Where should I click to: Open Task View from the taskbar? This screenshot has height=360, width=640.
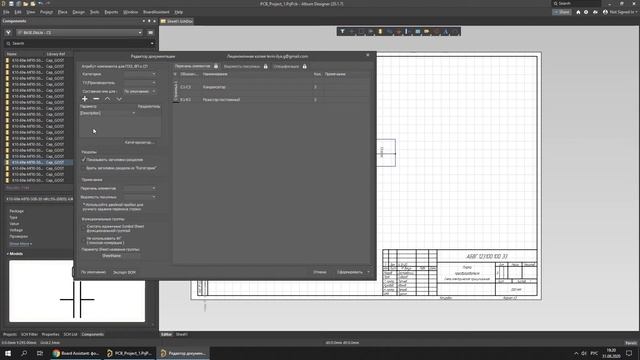pyautogui.click(x=40, y=353)
